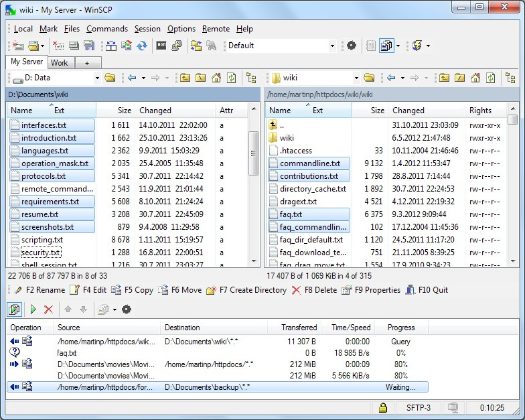The width and height of the screenshot is (525, 420).
Task: Open the remote wiki directory dropdown
Action: (x=356, y=78)
